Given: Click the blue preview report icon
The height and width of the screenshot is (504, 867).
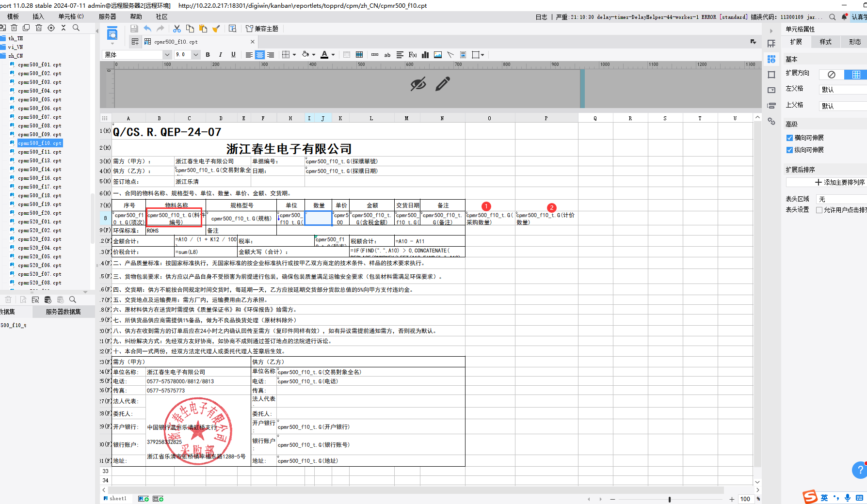Looking at the screenshot, I should click(112, 34).
